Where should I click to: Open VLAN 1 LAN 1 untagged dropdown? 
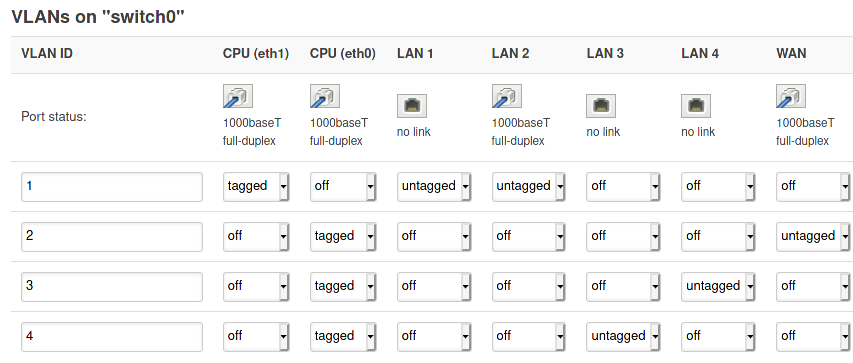[x=434, y=187]
